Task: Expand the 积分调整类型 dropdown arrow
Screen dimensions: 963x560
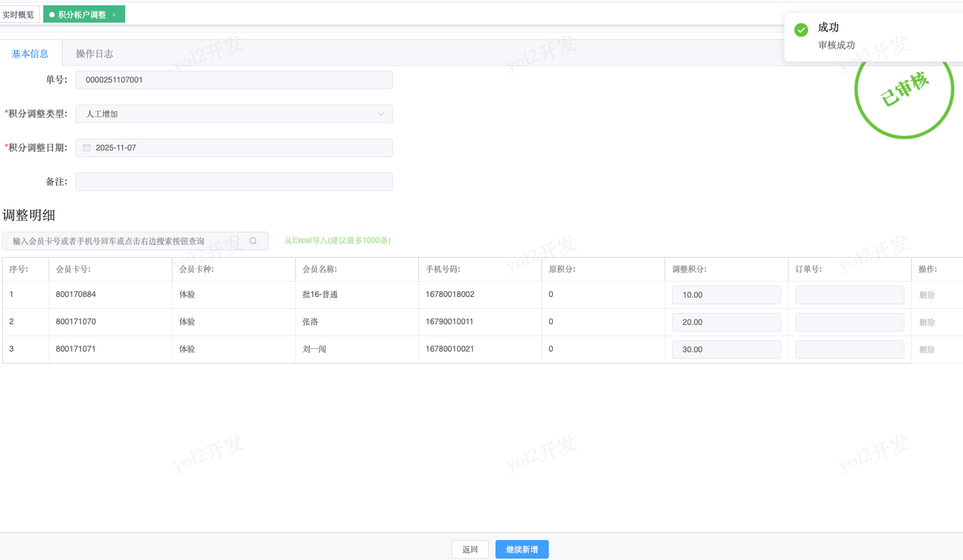Action: tap(381, 114)
